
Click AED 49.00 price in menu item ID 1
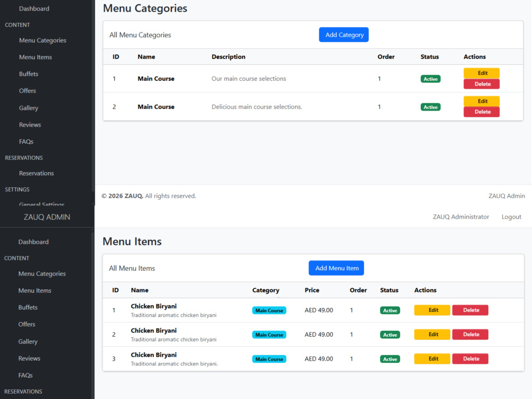(319, 310)
